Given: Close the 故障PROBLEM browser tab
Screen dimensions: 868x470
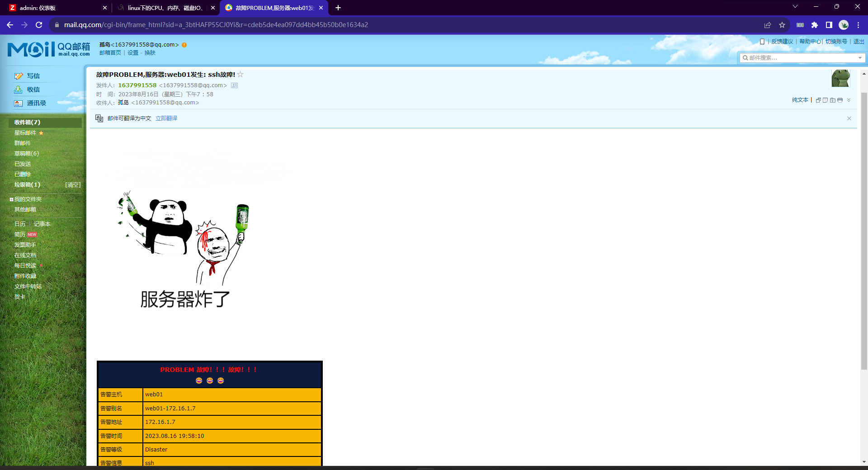Looking at the screenshot, I should [321, 8].
